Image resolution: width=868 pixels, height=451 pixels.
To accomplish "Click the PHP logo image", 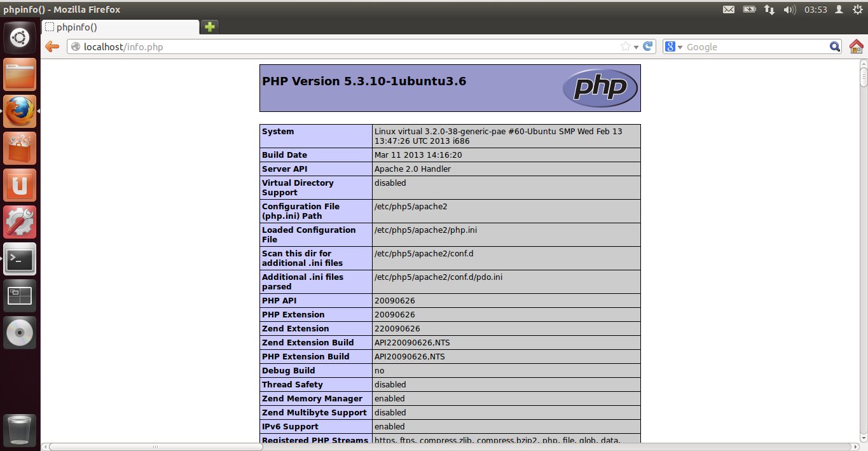I will [600, 88].
